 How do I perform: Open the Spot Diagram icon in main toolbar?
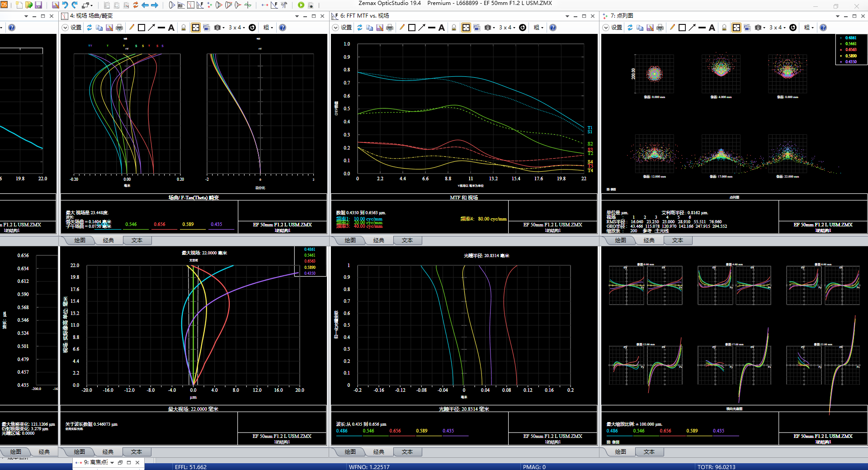click(209, 5)
